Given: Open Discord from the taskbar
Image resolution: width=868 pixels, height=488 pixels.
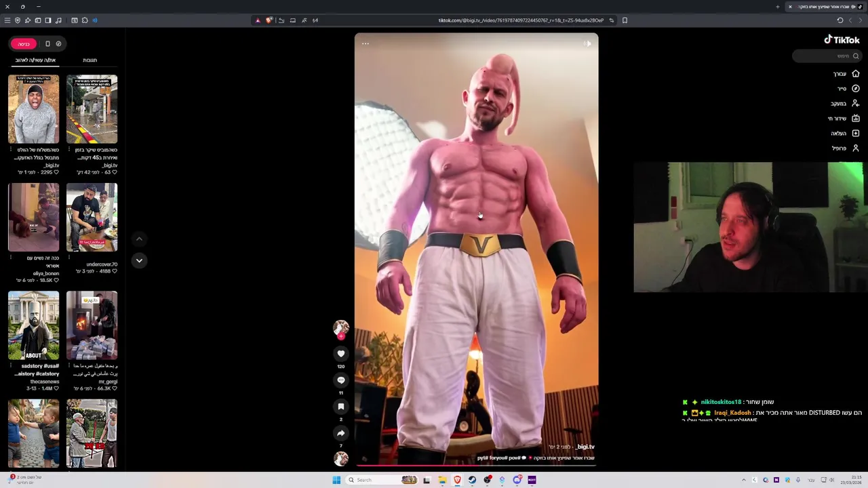Looking at the screenshot, I should pos(517,480).
